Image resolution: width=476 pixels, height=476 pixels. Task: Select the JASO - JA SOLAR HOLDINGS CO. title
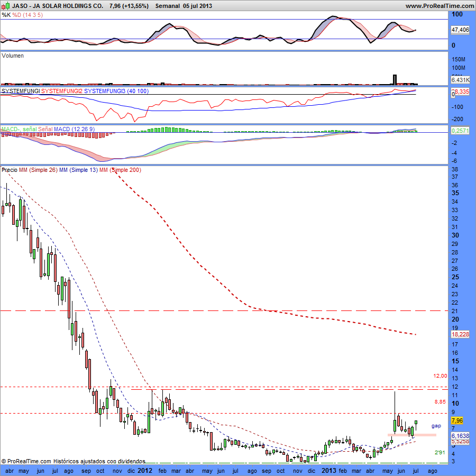pos(57,6)
